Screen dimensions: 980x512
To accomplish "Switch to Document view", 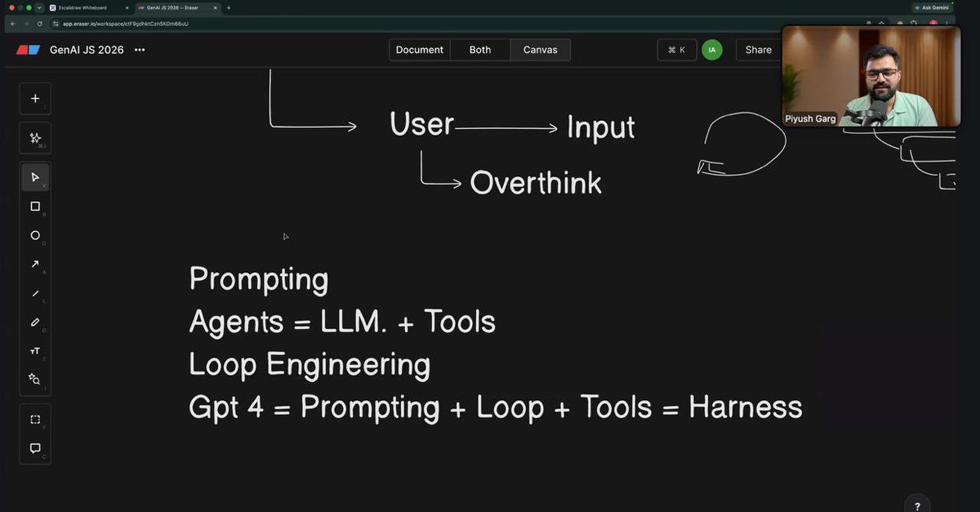I will (x=420, y=50).
